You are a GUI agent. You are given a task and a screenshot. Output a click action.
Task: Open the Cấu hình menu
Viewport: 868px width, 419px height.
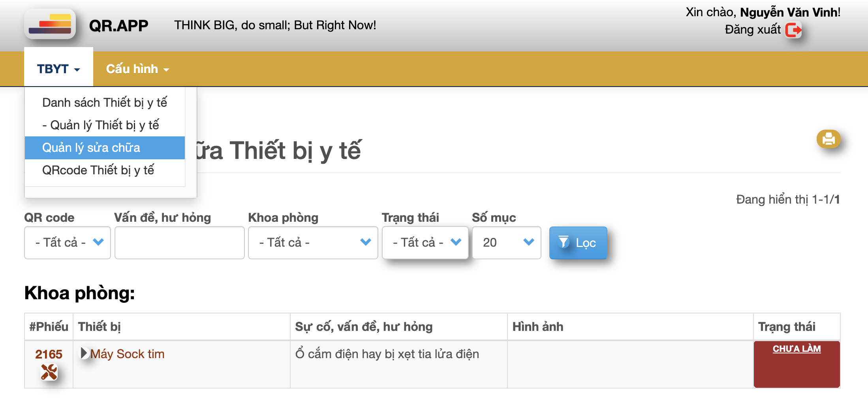point(137,69)
